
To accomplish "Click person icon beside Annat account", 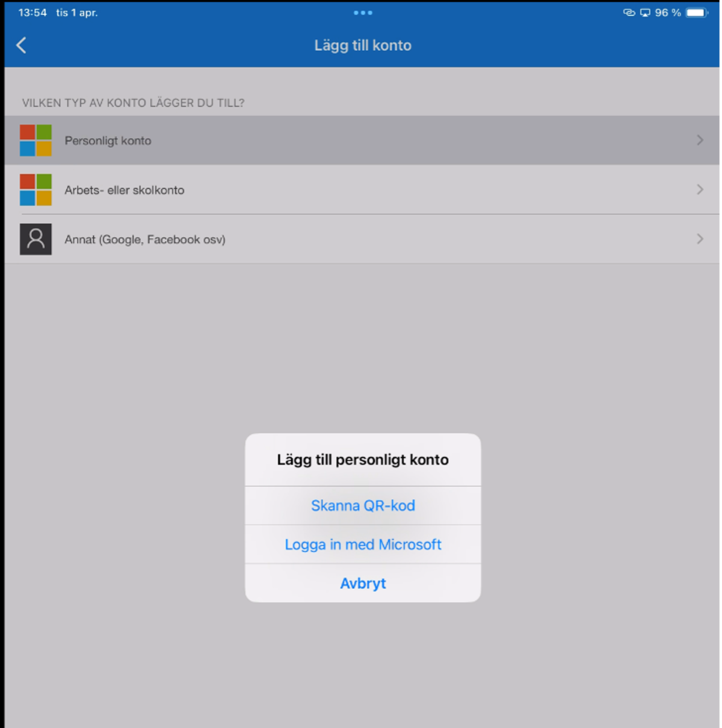I will pyautogui.click(x=35, y=239).
